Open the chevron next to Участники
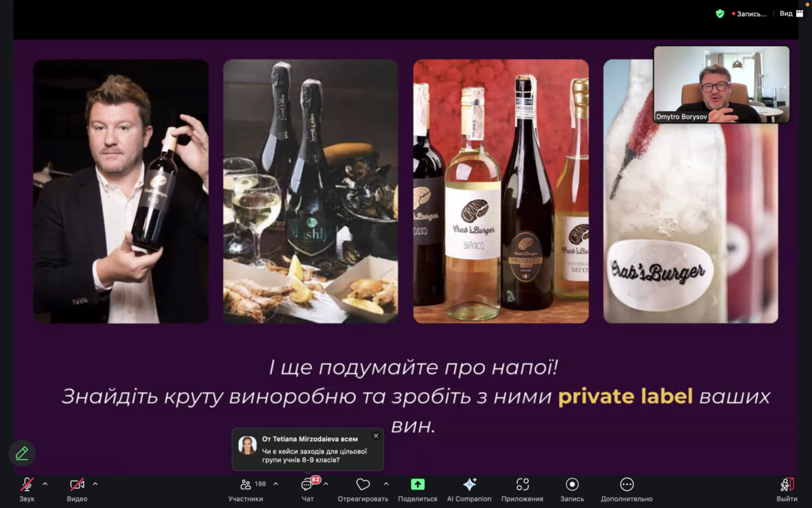 pos(275,484)
